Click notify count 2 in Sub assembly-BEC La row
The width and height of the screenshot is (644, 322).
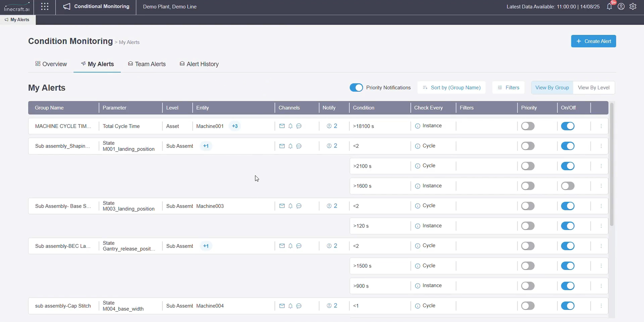click(335, 246)
